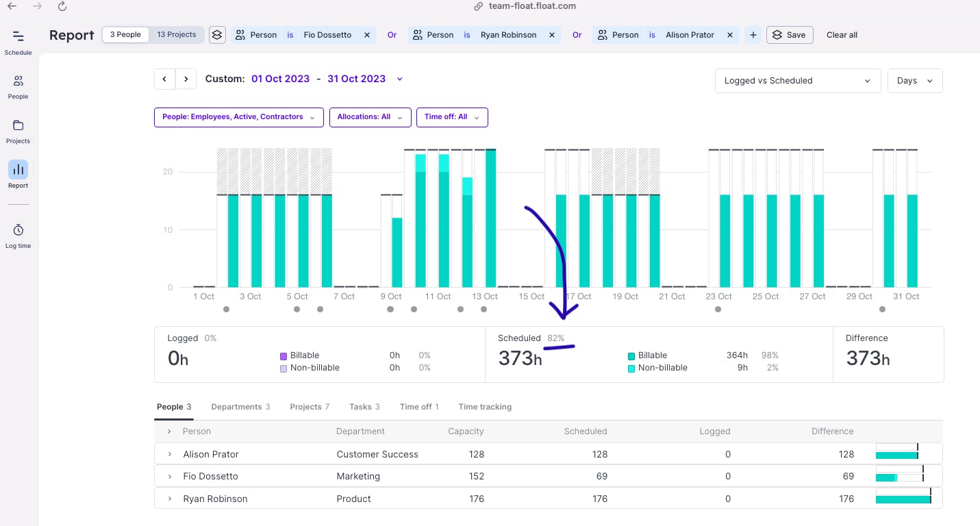The image size is (980, 526).
Task: Open Schedule from the left sidebar
Action: coord(18,41)
